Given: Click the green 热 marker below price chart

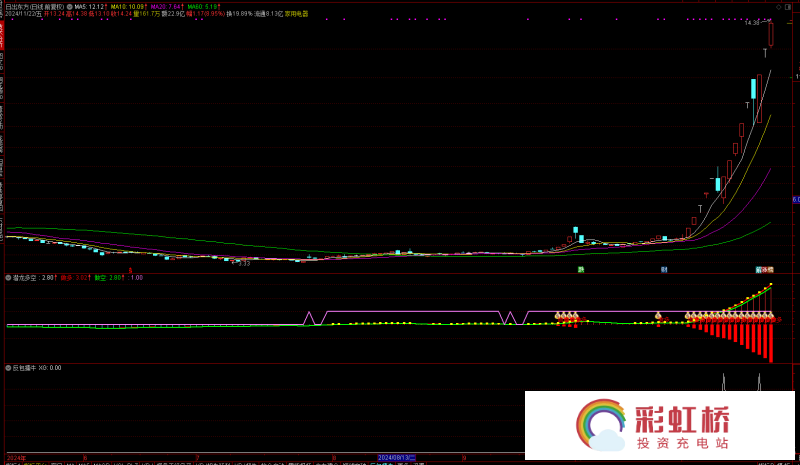Looking at the screenshot, I should pyautogui.click(x=580, y=269).
